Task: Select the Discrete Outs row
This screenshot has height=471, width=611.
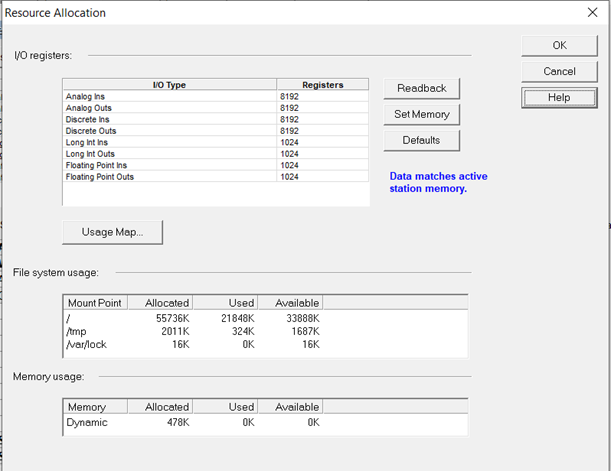Action: (x=215, y=131)
